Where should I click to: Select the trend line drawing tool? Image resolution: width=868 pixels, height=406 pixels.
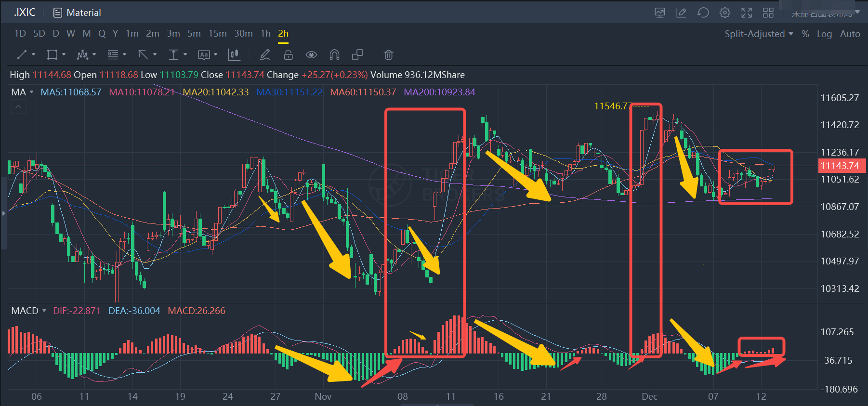tap(22, 55)
